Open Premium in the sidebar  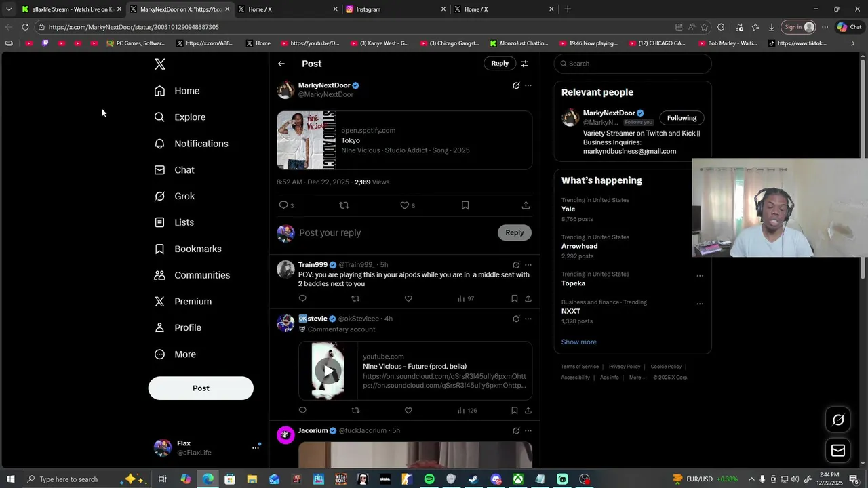[183, 302]
